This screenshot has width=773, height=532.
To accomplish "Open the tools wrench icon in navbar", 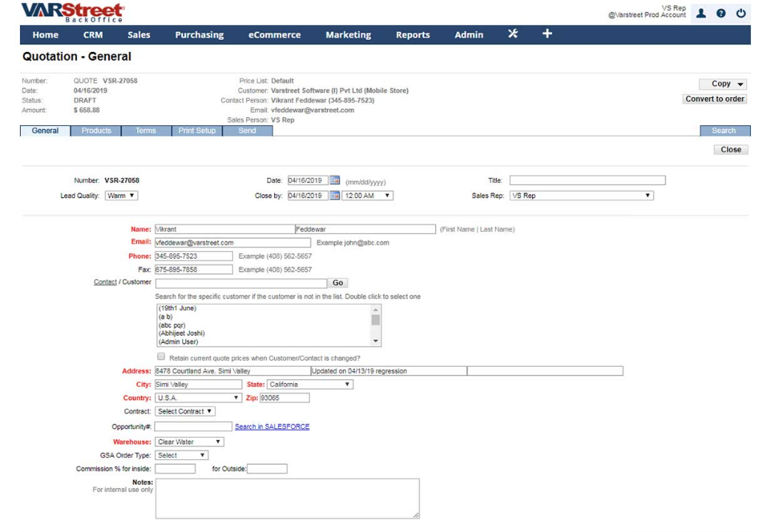I will (512, 34).
